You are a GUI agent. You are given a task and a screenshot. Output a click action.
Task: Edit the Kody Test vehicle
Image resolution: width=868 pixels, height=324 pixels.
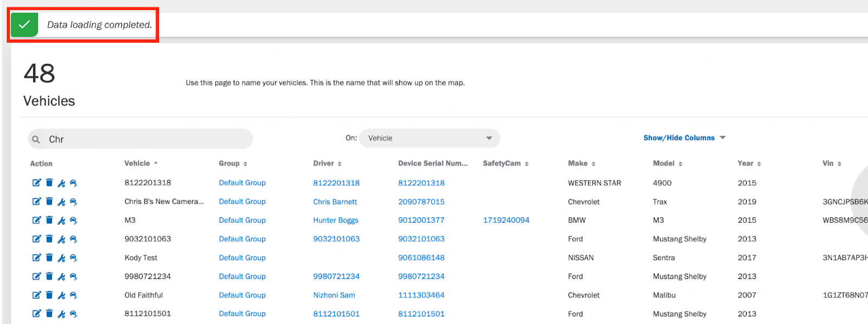pos(36,257)
